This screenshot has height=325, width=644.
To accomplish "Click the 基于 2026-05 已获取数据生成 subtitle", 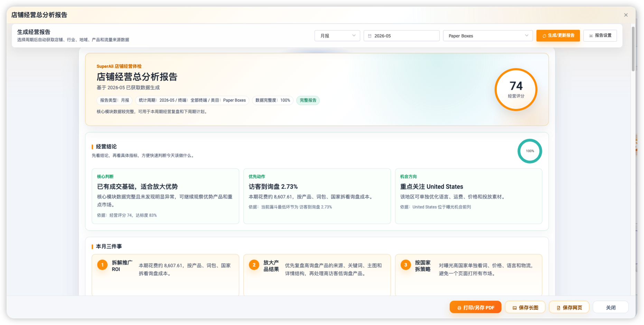I will [x=128, y=87].
